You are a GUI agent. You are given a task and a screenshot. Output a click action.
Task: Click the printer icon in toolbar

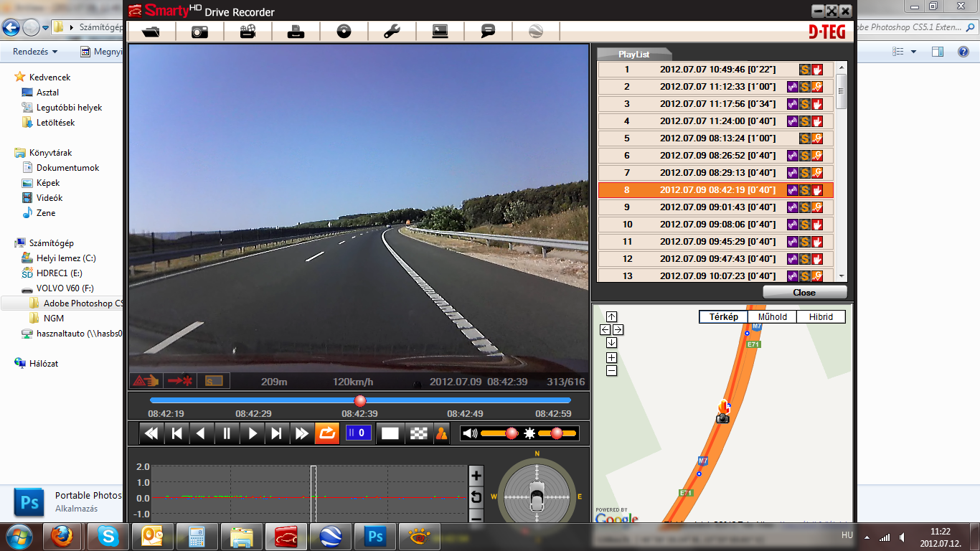[x=296, y=32]
